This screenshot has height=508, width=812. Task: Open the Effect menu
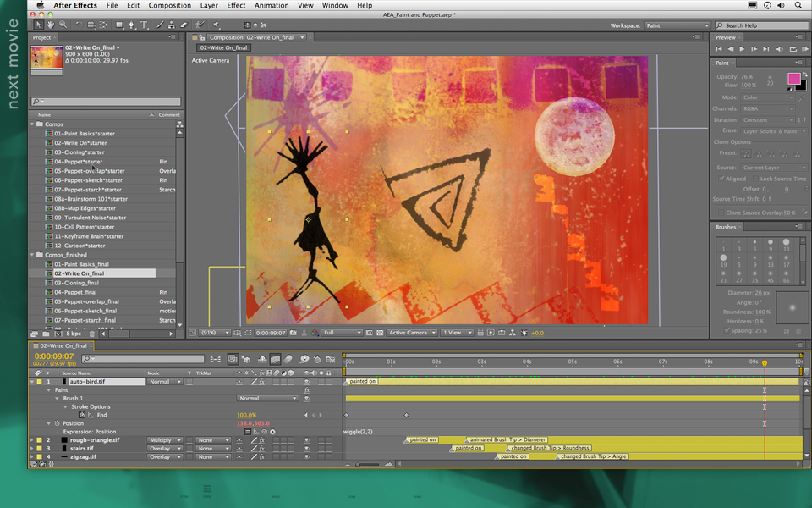pos(236,5)
